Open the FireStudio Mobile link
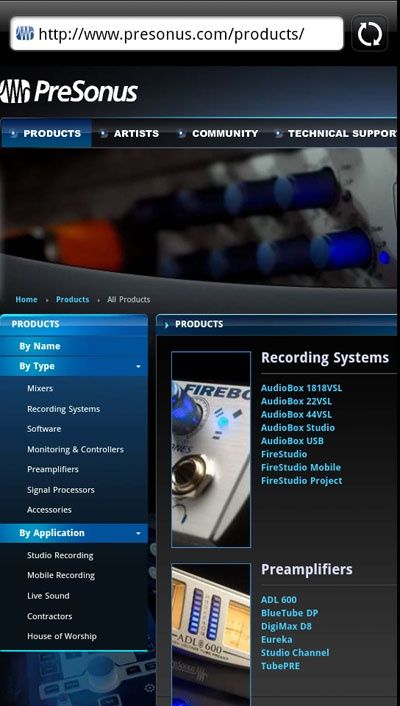 (301, 467)
